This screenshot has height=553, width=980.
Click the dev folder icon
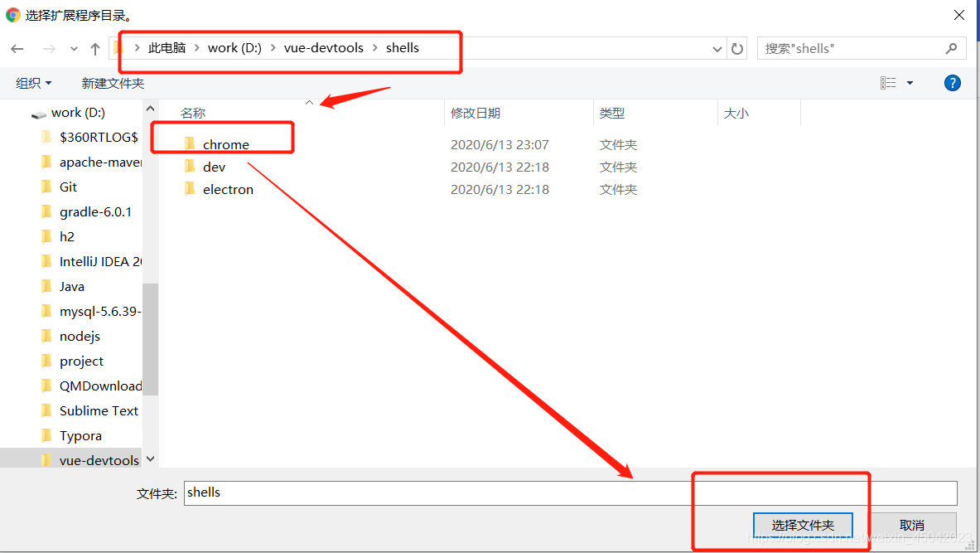(190, 167)
